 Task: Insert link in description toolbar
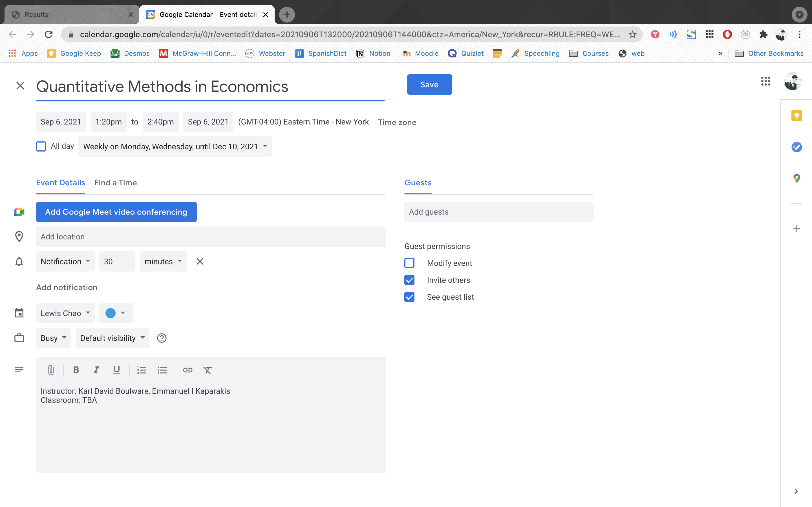(x=187, y=370)
